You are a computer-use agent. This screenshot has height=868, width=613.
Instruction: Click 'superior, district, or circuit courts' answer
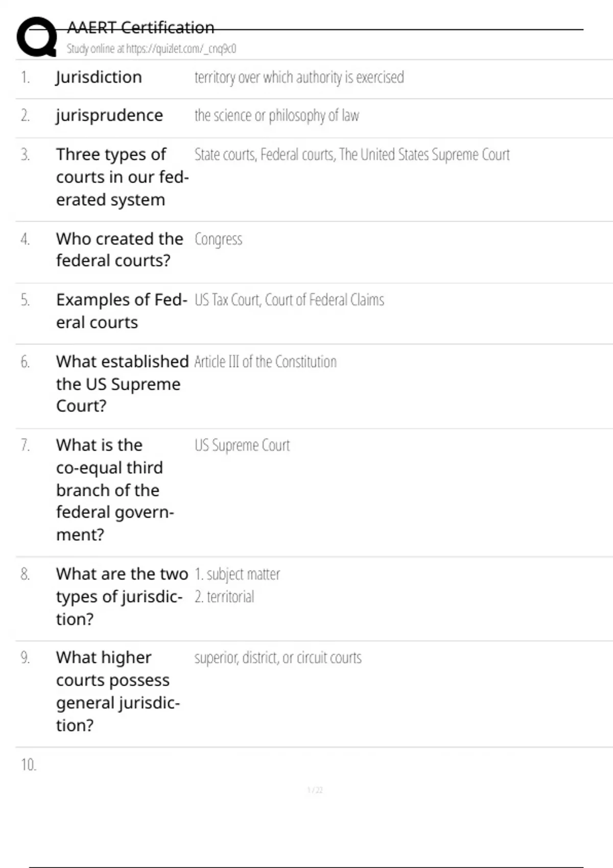(277, 658)
